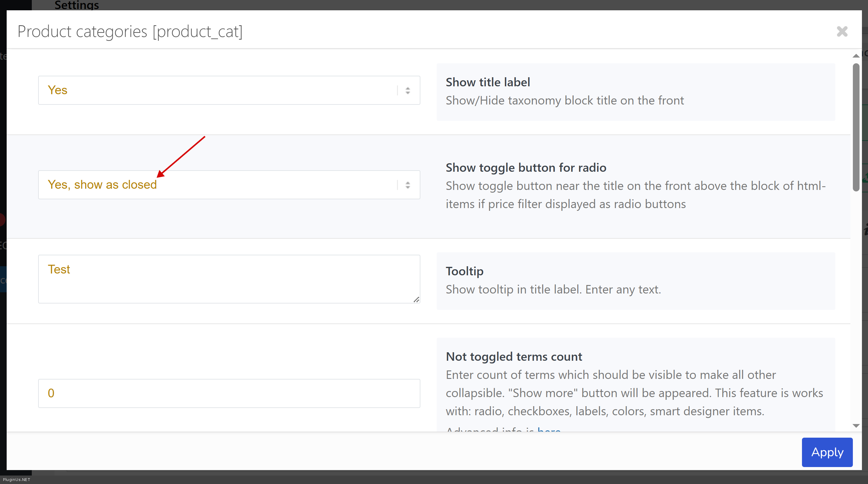Click the Tooltip textarea resize handle
The width and height of the screenshot is (868, 484).
point(416,300)
